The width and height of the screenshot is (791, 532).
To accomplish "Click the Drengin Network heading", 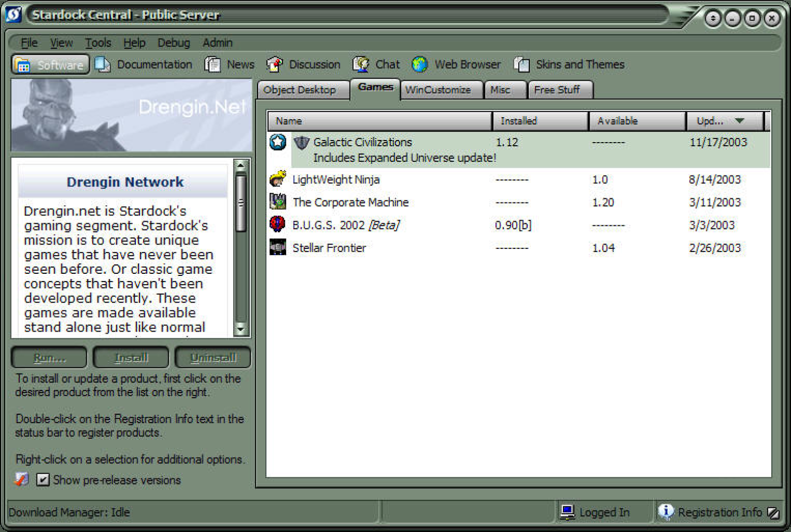I will pyautogui.click(x=125, y=182).
